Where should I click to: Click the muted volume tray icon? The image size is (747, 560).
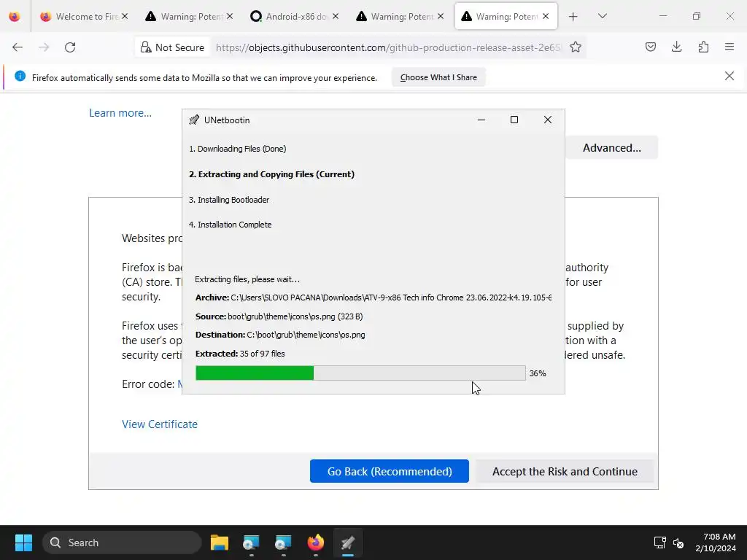(678, 542)
